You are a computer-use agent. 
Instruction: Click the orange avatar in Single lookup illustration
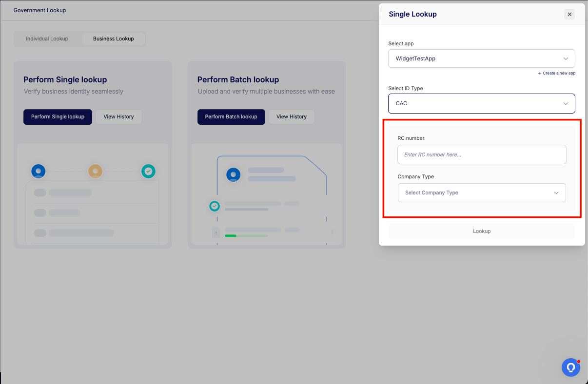coord(95,171)
